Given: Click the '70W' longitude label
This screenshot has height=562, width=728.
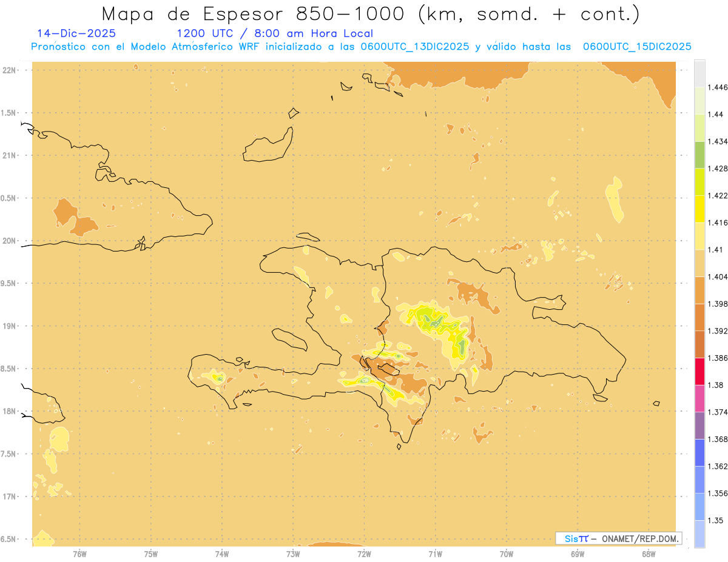Looking at the screenshot, I should pos(507,554).
